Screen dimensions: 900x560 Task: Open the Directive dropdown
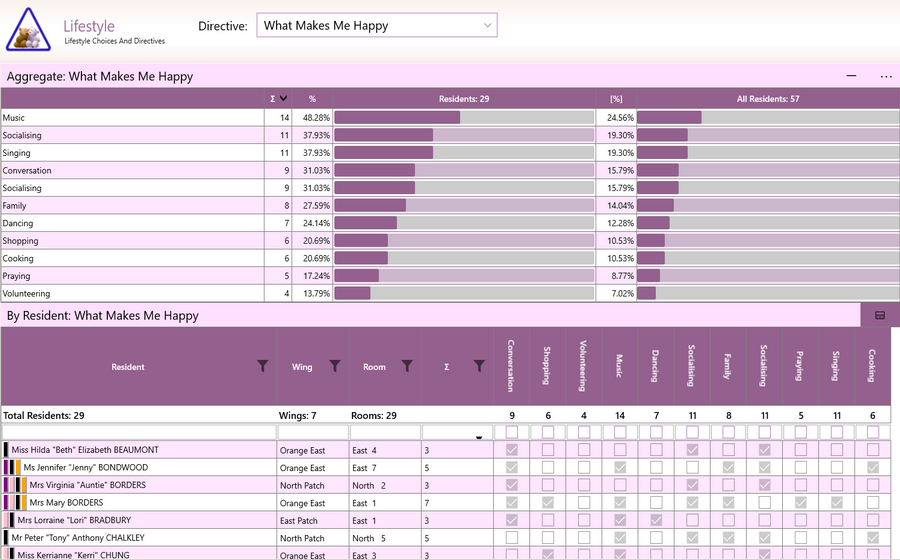377,25
